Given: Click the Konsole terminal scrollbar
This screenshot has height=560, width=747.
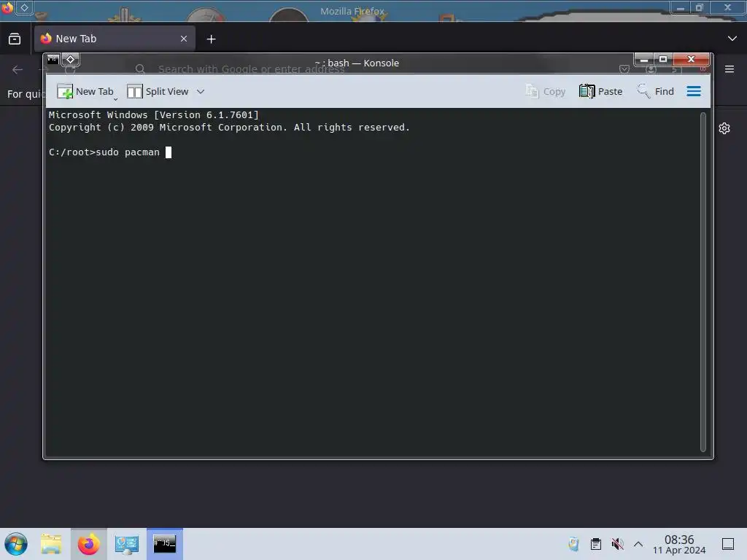Looking at the screenshot, I should tap(703, 282).
